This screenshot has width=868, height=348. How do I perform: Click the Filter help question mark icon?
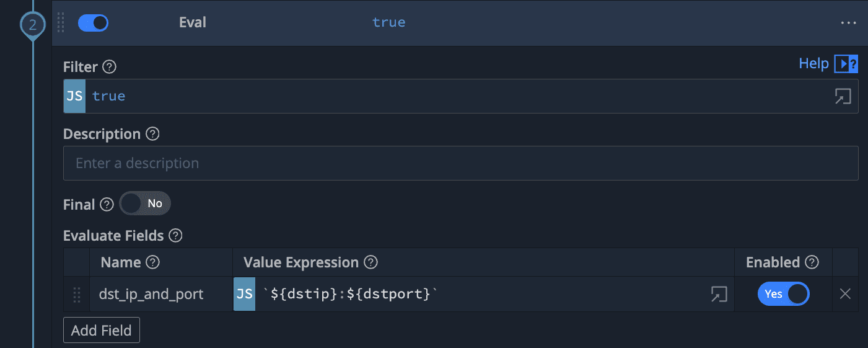pyautogui.click(x=109, y=67)
